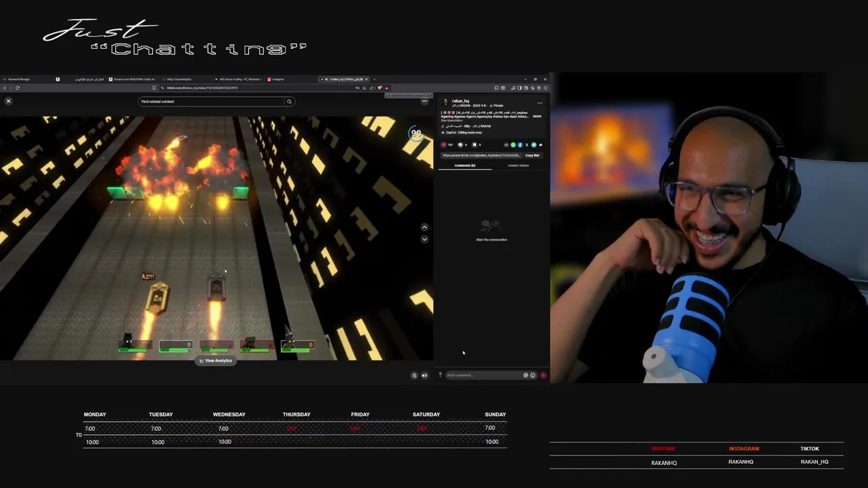This screenshot has height=488, width=868.
Task: Click the browser reload button
Action: (18, 87)
